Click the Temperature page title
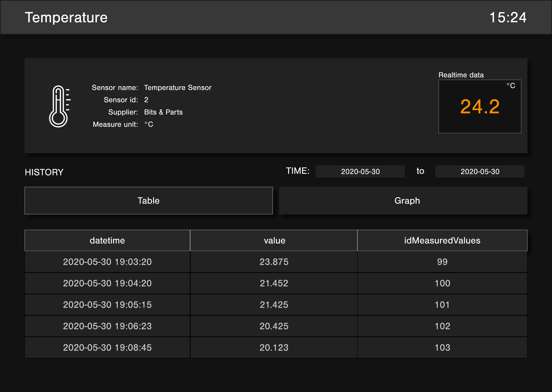 66,17
